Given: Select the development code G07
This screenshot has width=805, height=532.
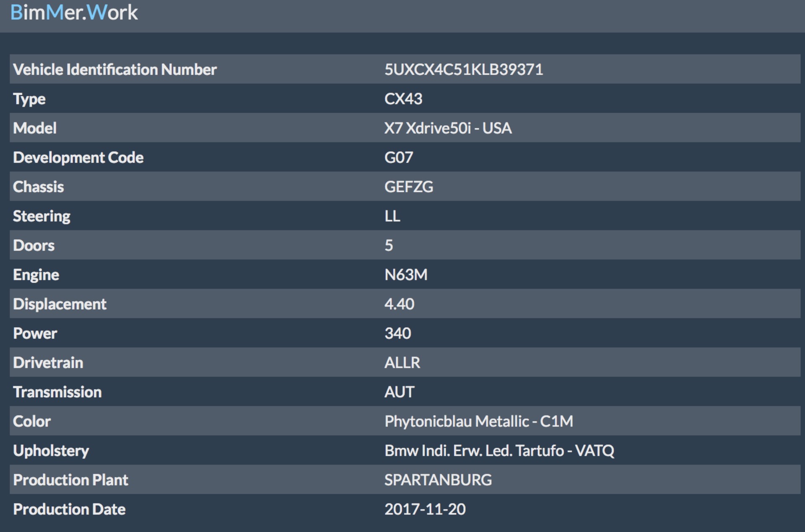Looking at the screenshot, I should tap(398, 158).
